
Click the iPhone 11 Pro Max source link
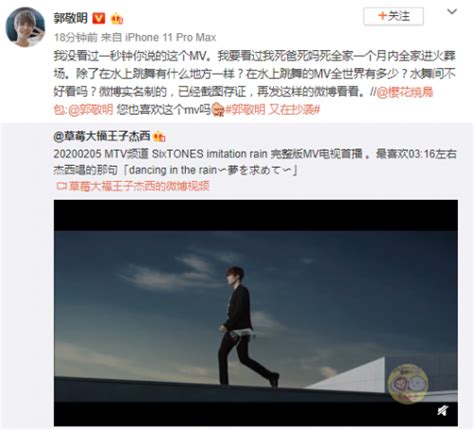(x=171, y=37)
